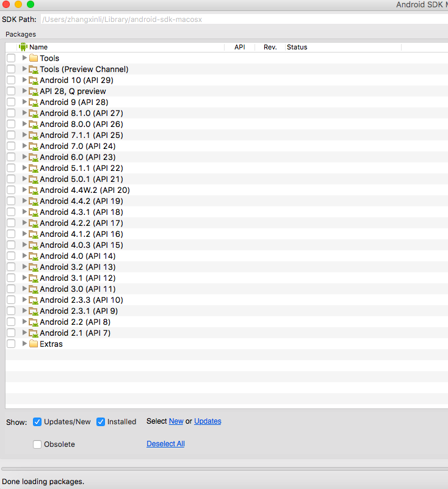Click the API column header
The width and height of the screenshot is (448, 489).
tap(240, 47)
